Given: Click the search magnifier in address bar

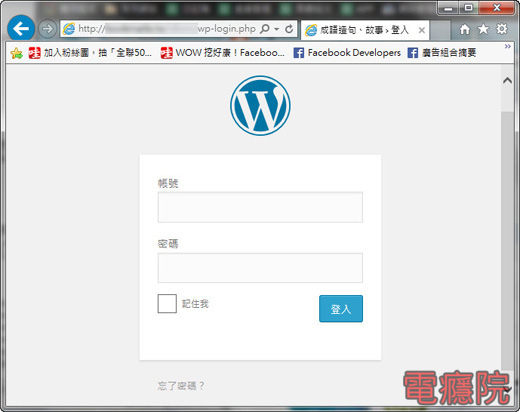Looking at the screenshot, I should pyautogui.click(x=265, y=29).
